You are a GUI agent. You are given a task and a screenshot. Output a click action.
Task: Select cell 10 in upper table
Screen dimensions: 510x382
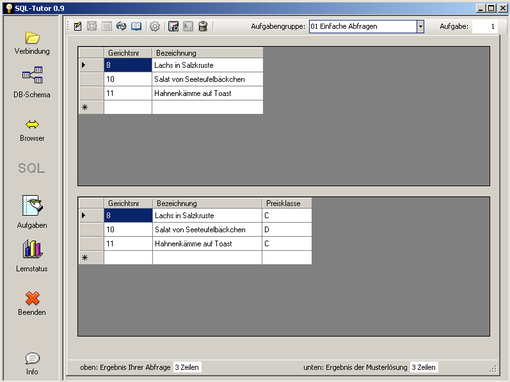pyautogui.click(x=128, y=79)
